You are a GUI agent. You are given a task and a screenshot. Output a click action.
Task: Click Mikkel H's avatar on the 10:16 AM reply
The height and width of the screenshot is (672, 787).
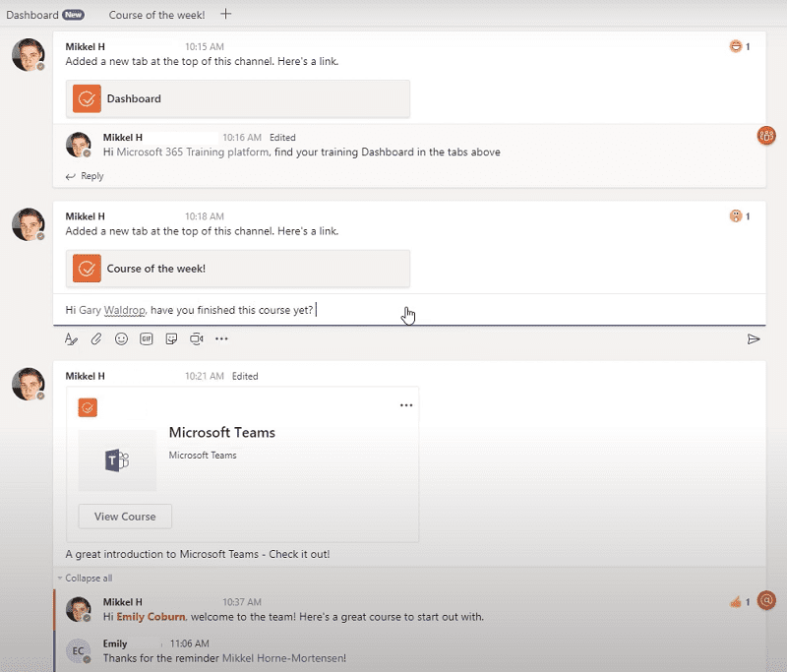click(79, 145)
